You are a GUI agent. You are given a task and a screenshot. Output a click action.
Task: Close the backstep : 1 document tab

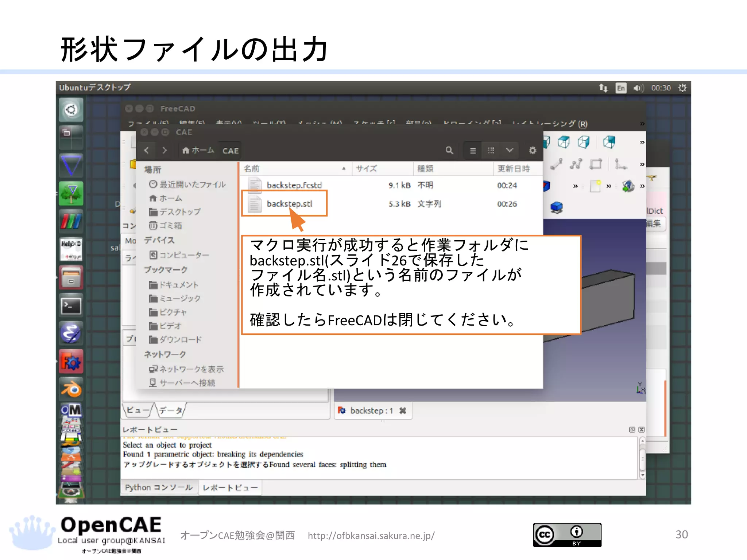coord(403,411)
